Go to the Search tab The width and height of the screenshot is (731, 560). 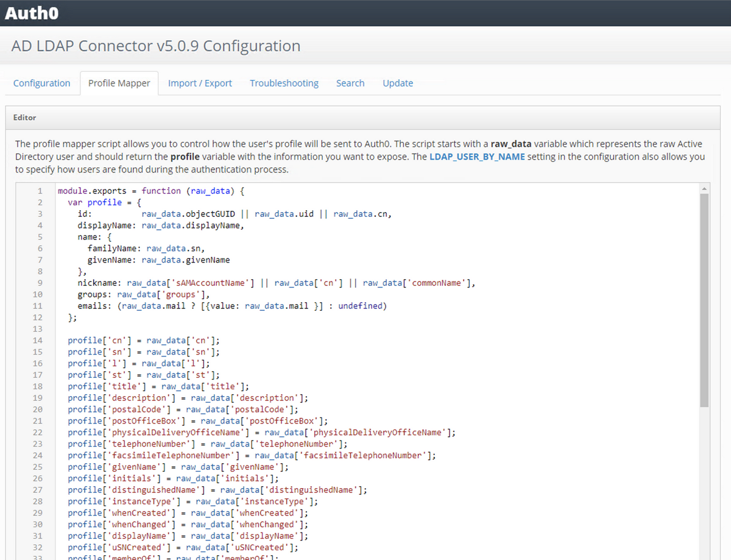click(350, 83)
